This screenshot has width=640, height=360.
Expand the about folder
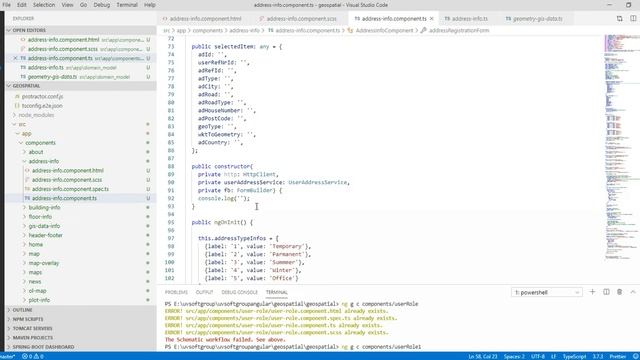tap(36, 152)
